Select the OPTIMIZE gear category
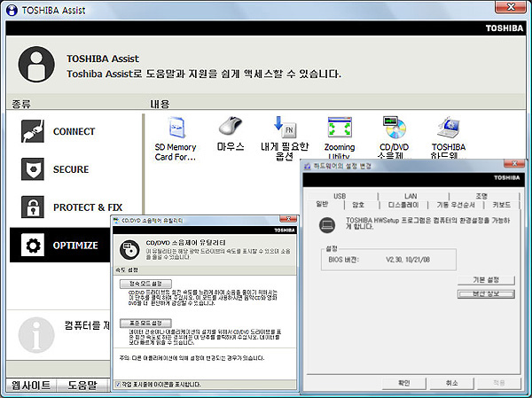Image resolution: width=532 pixels, height=398 pixels. 59,245
